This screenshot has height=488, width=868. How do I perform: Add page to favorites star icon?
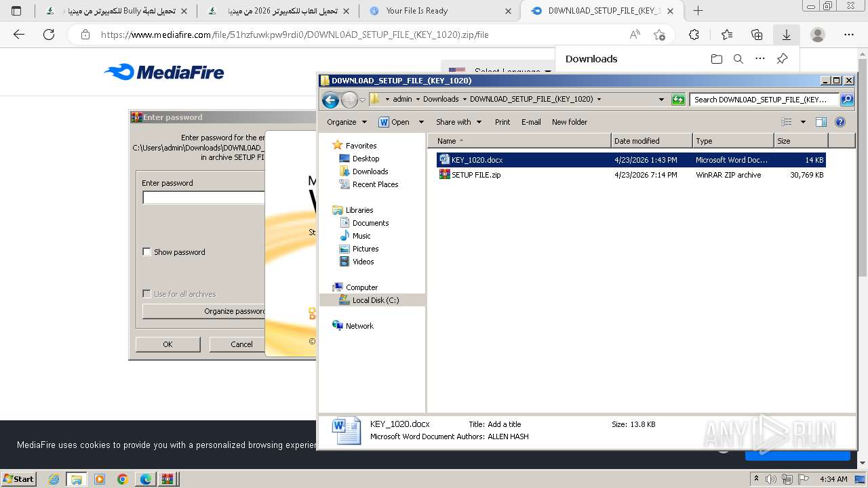(659, 35)
